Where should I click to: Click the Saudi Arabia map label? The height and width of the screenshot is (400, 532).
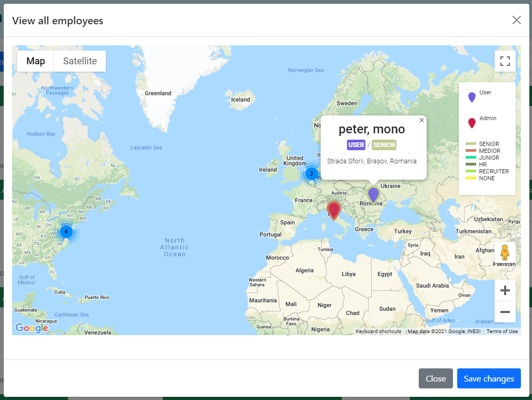tap(432, 286)
